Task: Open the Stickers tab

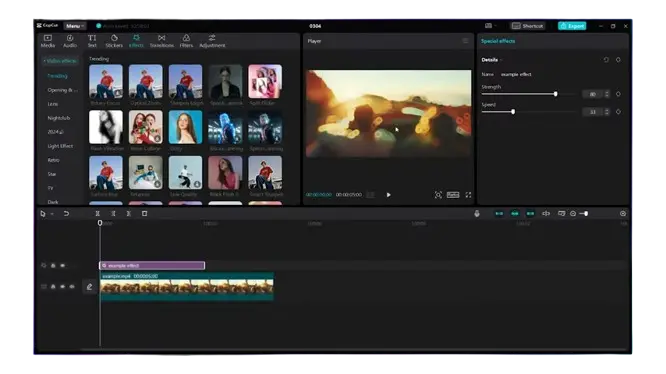Action: pos(114,41)
